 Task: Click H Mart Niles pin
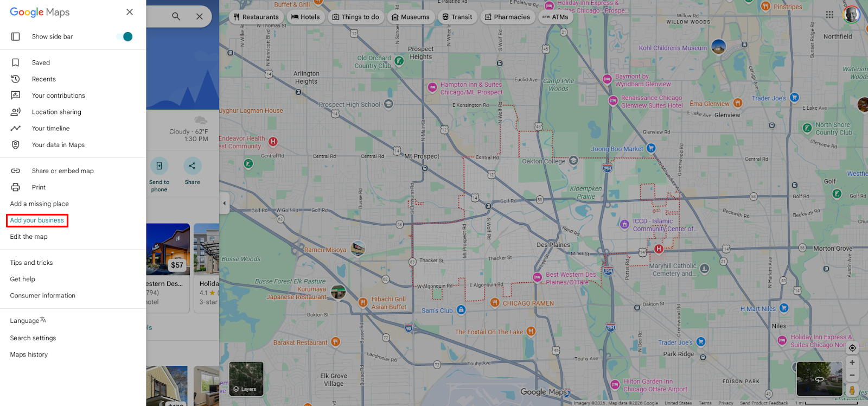tap(783, 308)
